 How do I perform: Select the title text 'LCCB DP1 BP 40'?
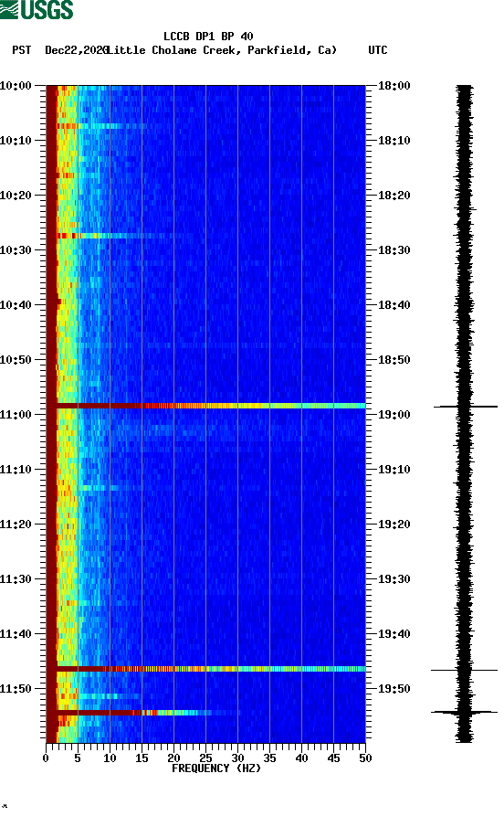point(208,37)
